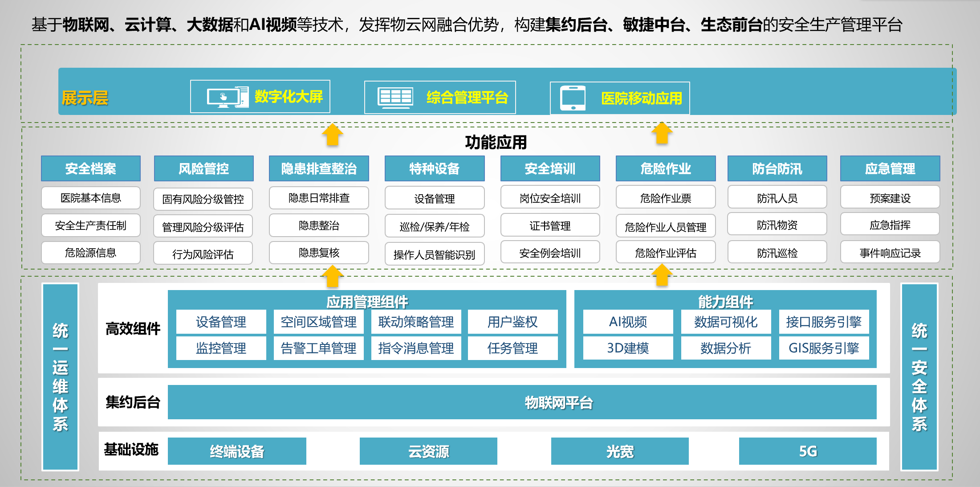Click the upper-left arrow below 数字化大屏
This screenshot has height=487, width=980.
pyautogui.click(x=333, y=135)
